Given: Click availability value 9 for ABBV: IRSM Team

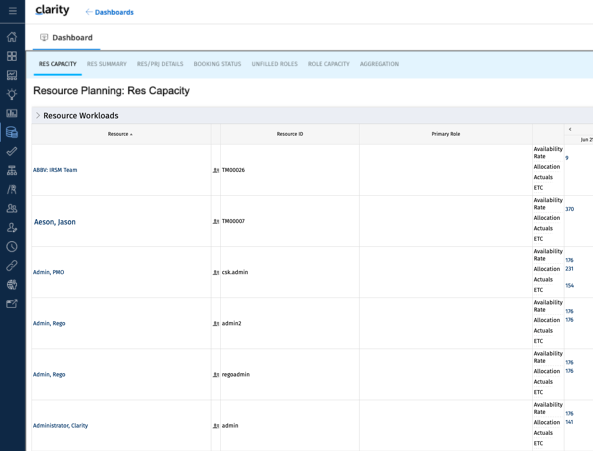Looking at the screenshot, I should [567, 158].
